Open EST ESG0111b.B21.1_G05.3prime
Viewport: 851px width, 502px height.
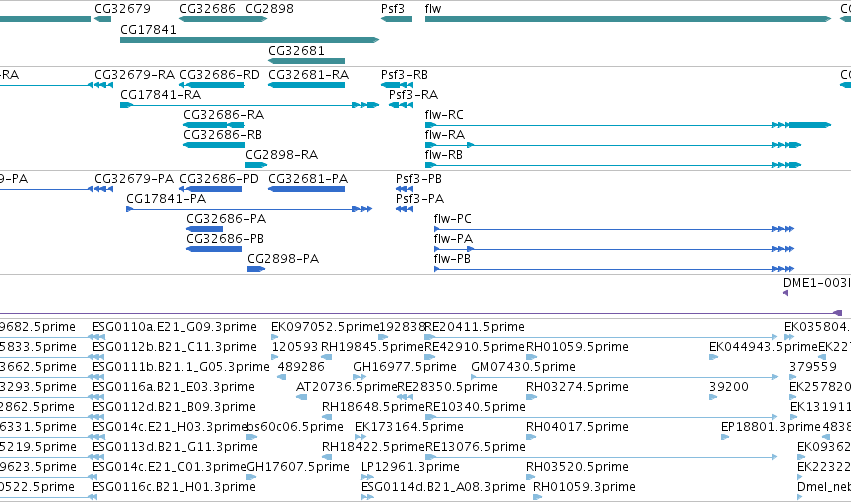181,367
